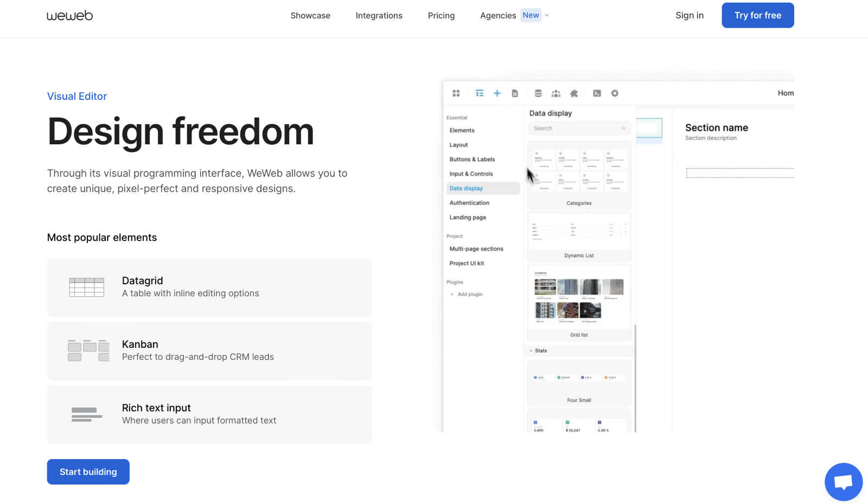Select the Four Small stats thumbnail
This screenshot has height=503, width=868.
(579, 383)
